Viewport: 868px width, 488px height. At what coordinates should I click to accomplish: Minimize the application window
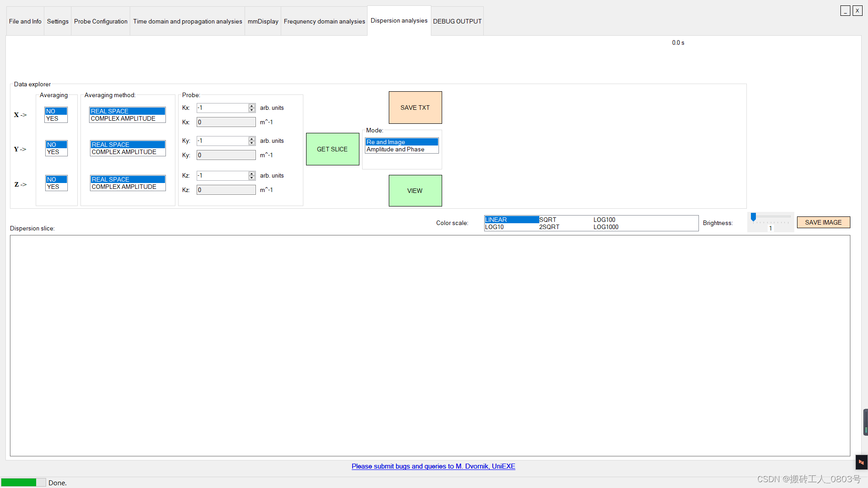[x=845, y=11]
